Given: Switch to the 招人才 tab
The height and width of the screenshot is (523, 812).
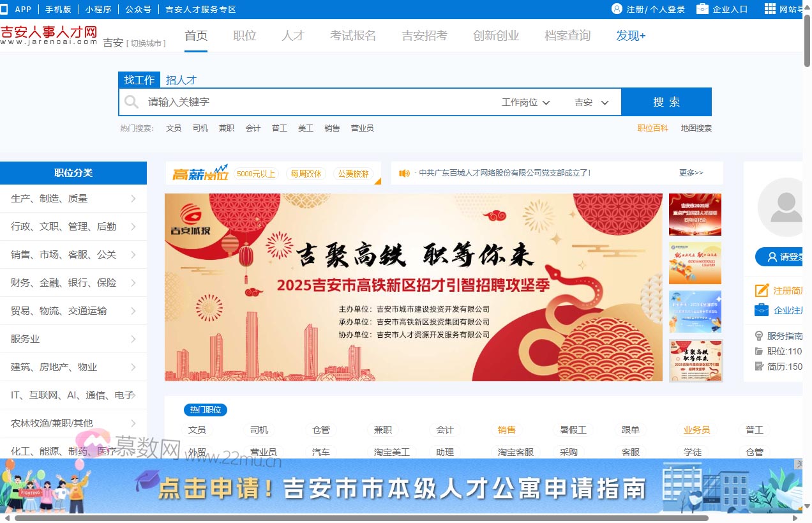Looking at the screenshot, I should [x=181, y=79].
